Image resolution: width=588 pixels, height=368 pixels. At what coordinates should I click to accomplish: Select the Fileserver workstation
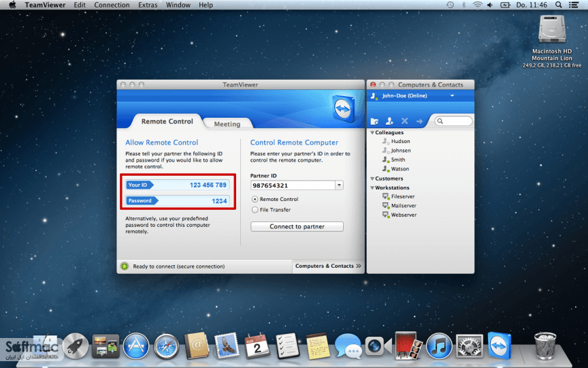pos(403,196)
